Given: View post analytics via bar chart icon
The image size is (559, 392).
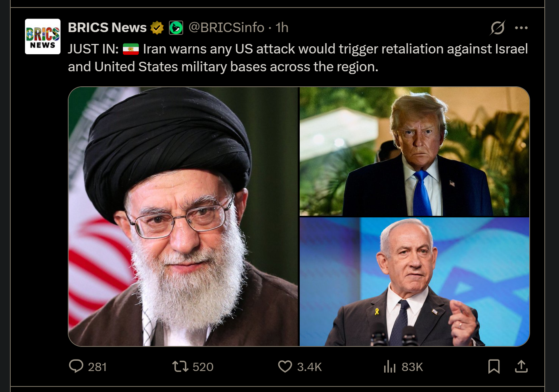Looking at the screenshot, I should pyautogui.click(x=390, y=366).
